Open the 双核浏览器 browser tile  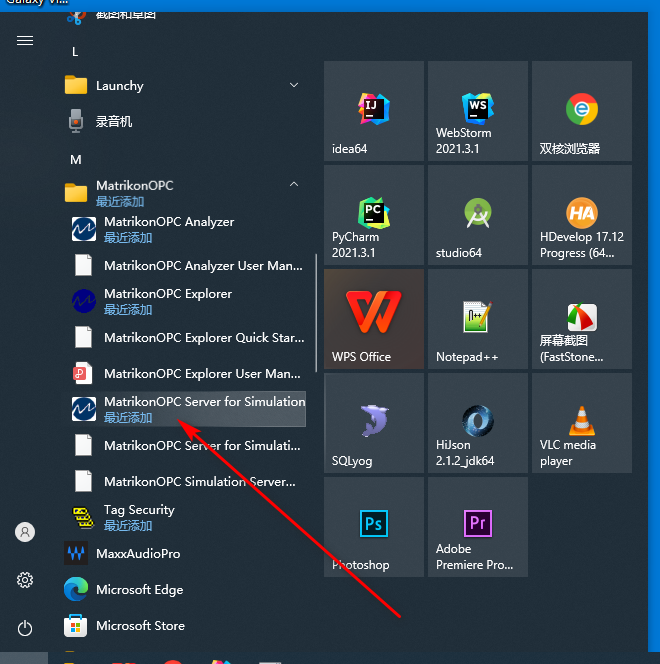click(582, 111)
